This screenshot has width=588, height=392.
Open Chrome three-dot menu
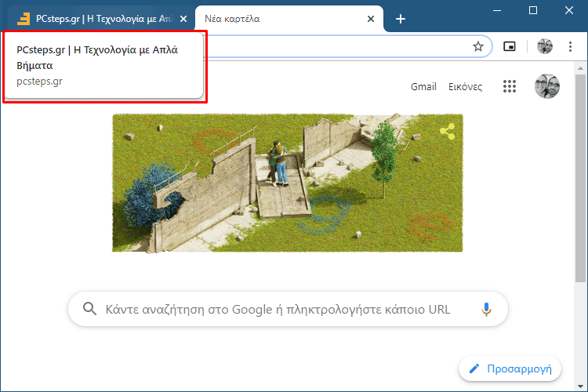[570, 46]
